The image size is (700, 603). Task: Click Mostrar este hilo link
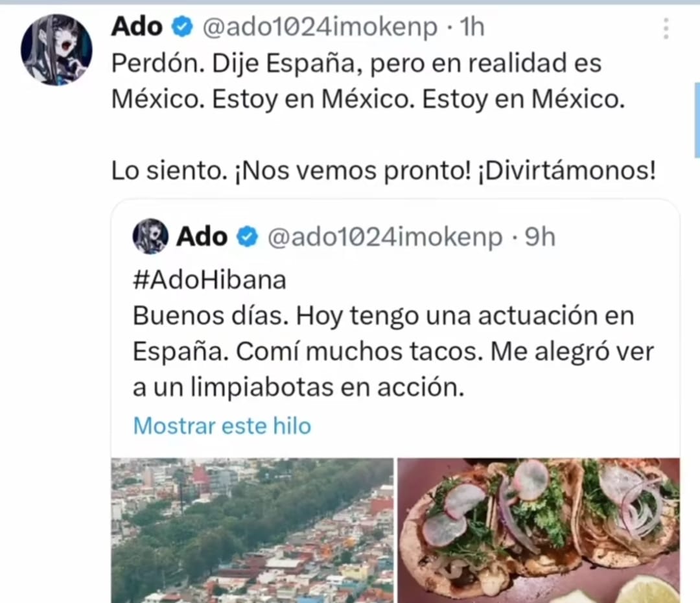pos(222,426)
